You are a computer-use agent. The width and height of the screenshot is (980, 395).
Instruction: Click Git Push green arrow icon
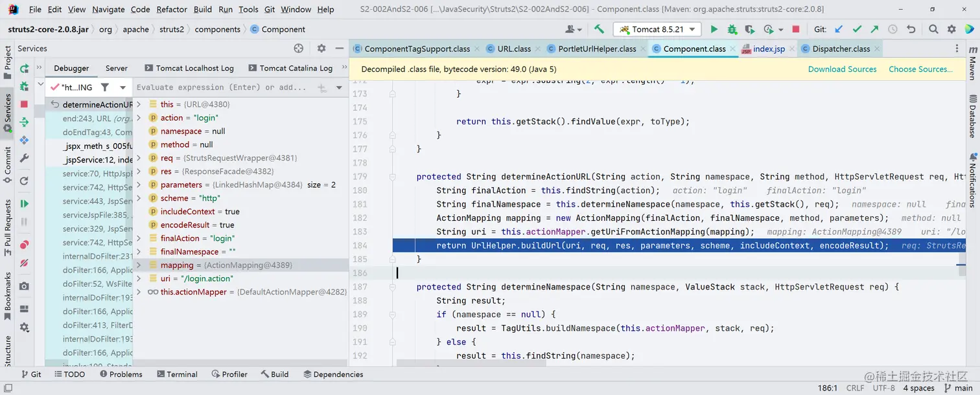click(875, 29)
